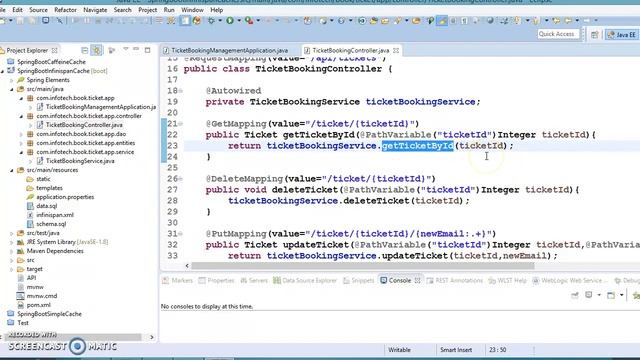Click the Collapse All icon in Project Explorer
640x360 pixels.
pyautogui.click(x=84, y=50)
